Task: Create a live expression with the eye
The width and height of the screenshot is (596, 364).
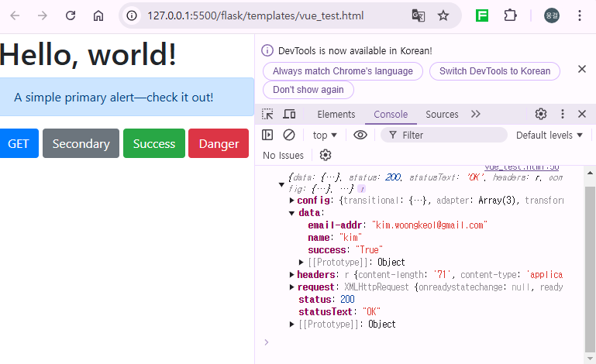Action: [x=360, y=135]
